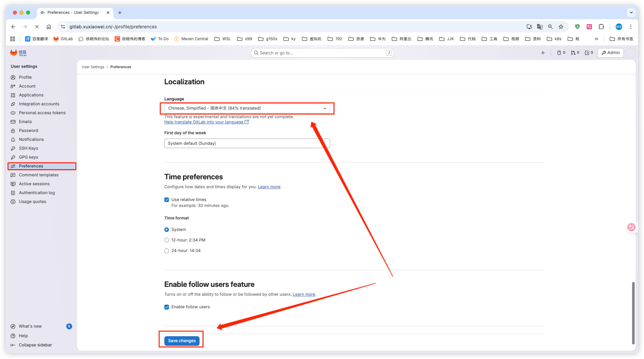The height and width of the screenshot is (359, 644).
Task: Expand hidden bookmarks overflow chevron
Action: (596, 39)
